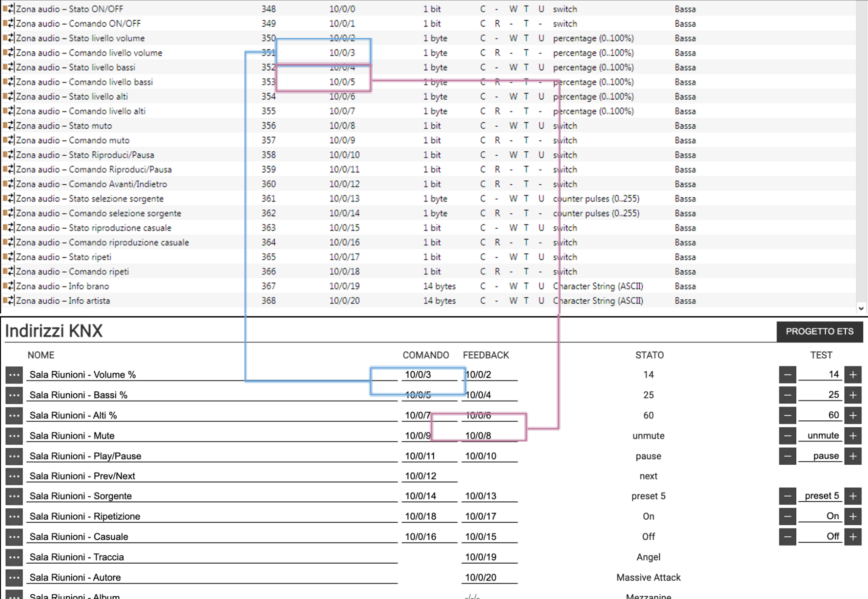Open options menu for Sala Riunioni - Ripetizione

tap(14, 517)
